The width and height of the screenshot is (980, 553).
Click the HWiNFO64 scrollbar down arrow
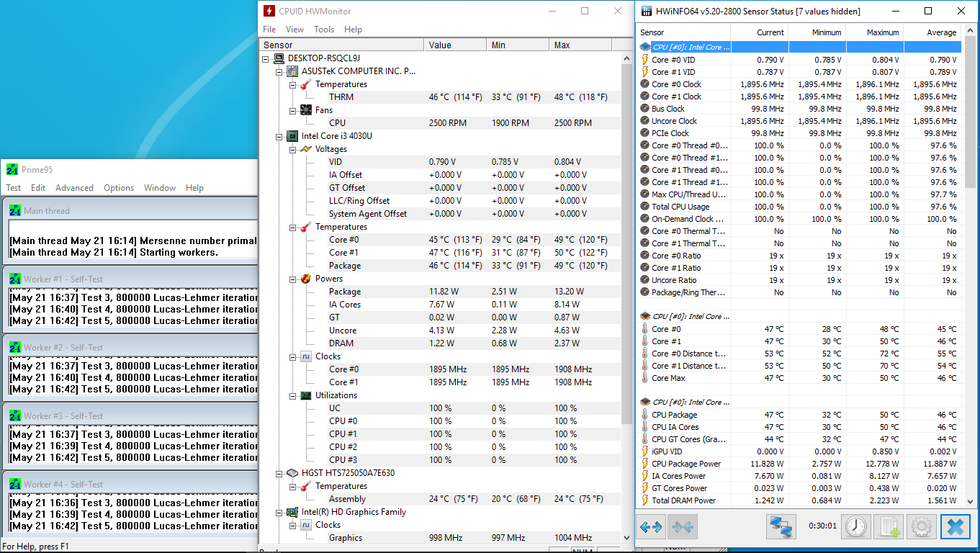[970, 502]
